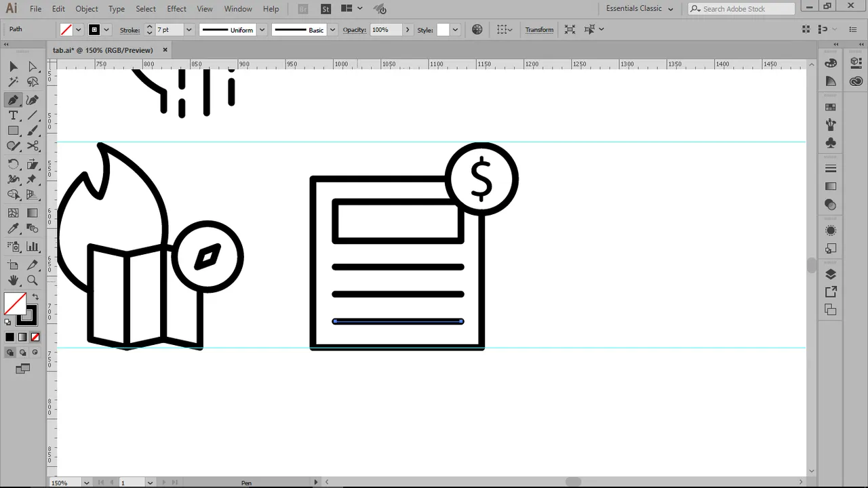The height and width of the screenshot is (488, 868).
Task: Set paint mode to None
Action: 35,337
